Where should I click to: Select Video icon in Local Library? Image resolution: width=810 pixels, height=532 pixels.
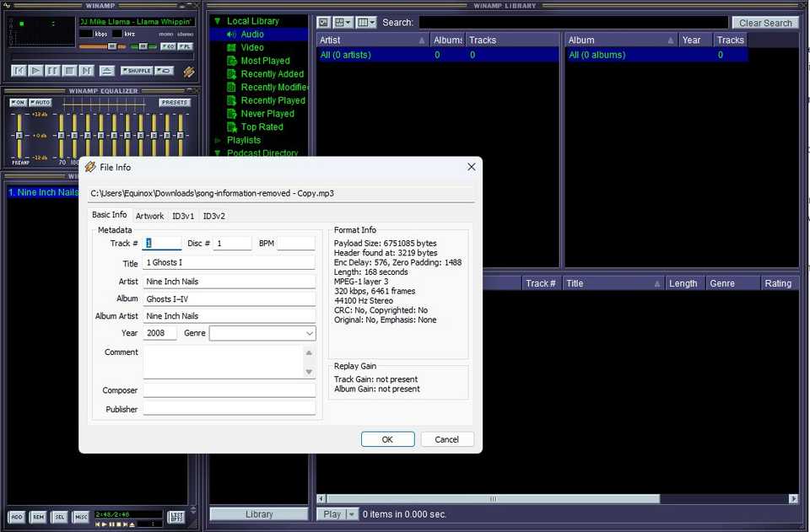232,47
